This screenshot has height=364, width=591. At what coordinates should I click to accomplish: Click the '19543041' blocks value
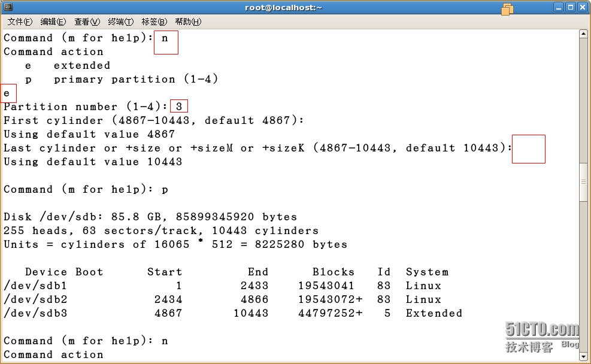click(326, 286)
